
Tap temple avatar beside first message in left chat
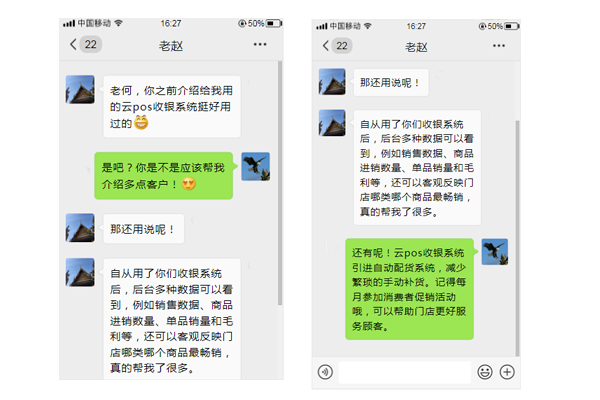coord(80,90)
